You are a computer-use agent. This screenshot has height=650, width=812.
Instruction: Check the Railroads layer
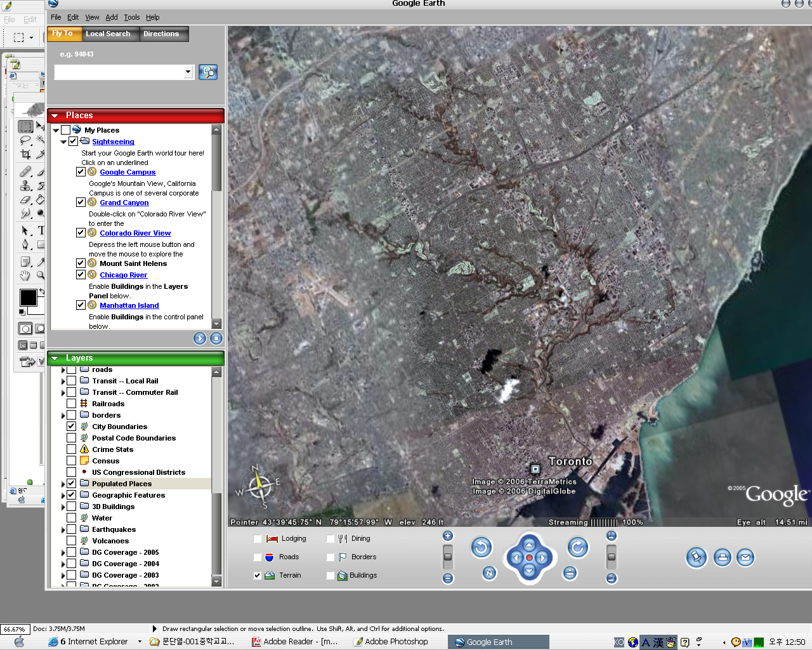(72, 404)
